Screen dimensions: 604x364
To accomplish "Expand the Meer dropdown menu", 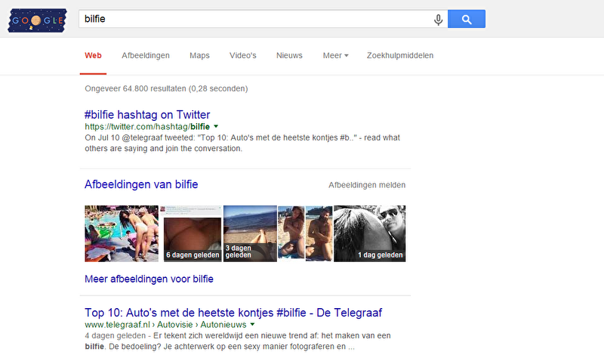I will pyautogui.click(x=335, y=55).
